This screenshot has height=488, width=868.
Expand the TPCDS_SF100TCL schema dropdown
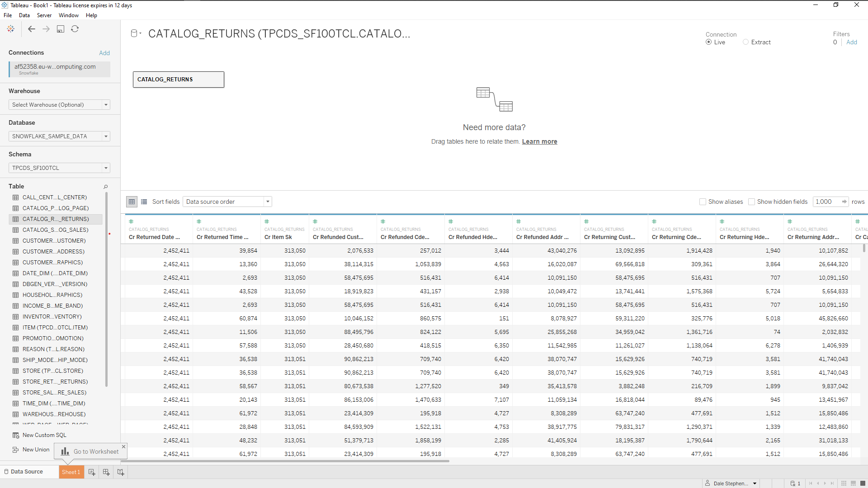tap(105, 168)
